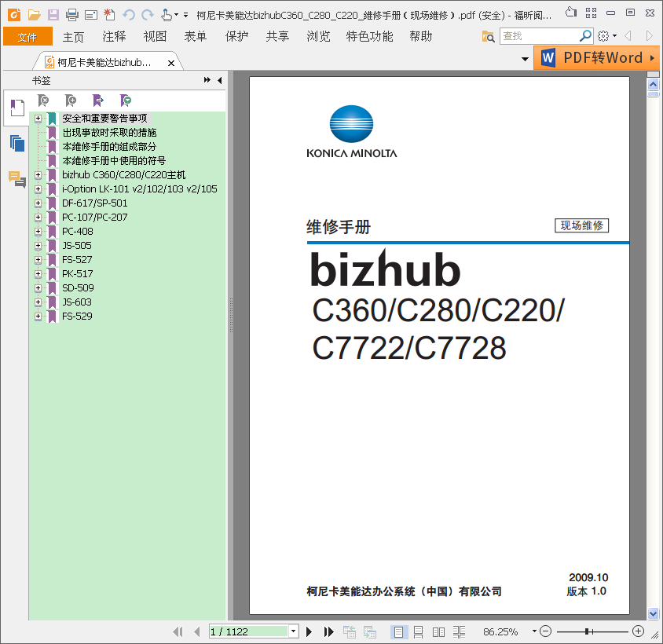
Task: Expand the 安全和重要警告事项 bookmark
Action: [x=38, y=119]
